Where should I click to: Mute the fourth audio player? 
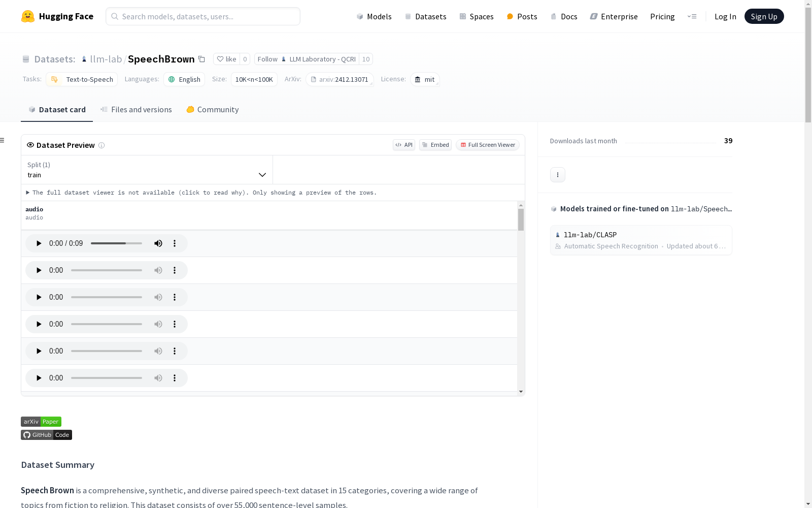[158, 324]
